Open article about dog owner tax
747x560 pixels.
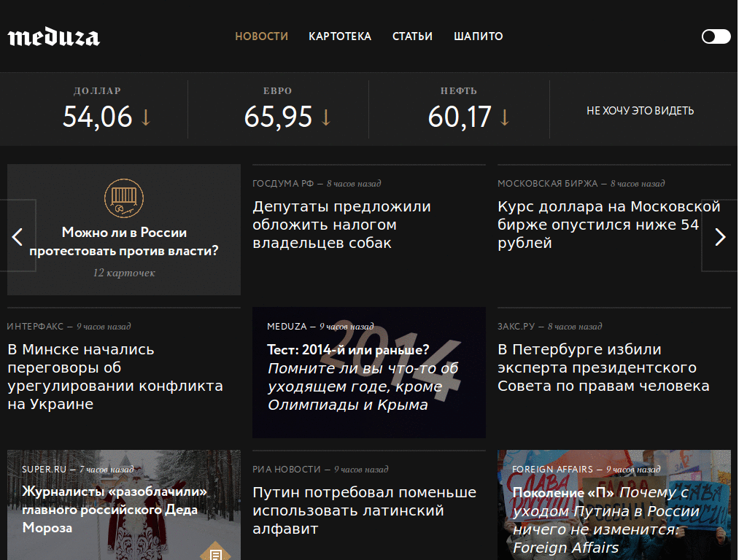coord(341,225)
